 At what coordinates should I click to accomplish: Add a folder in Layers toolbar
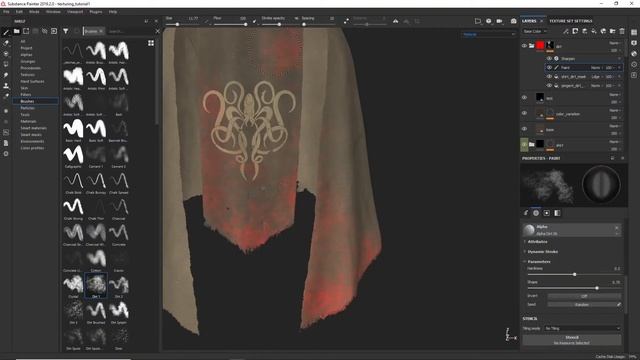click(613, 31)
